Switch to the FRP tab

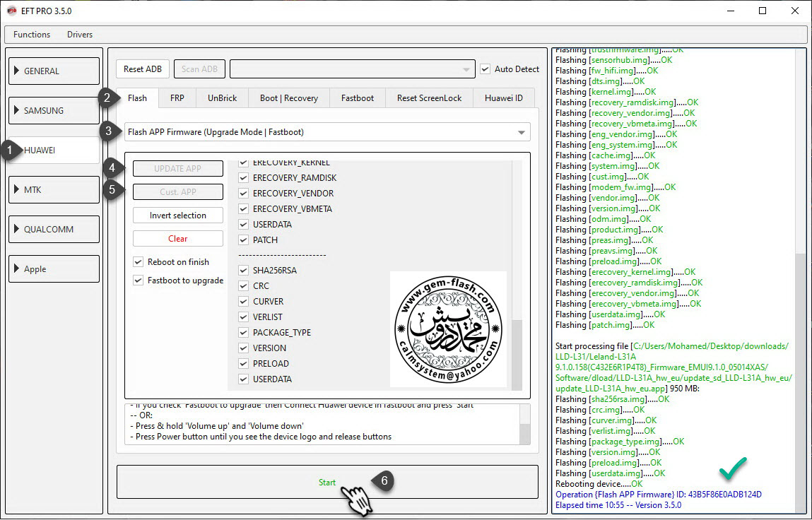(177, 98)
